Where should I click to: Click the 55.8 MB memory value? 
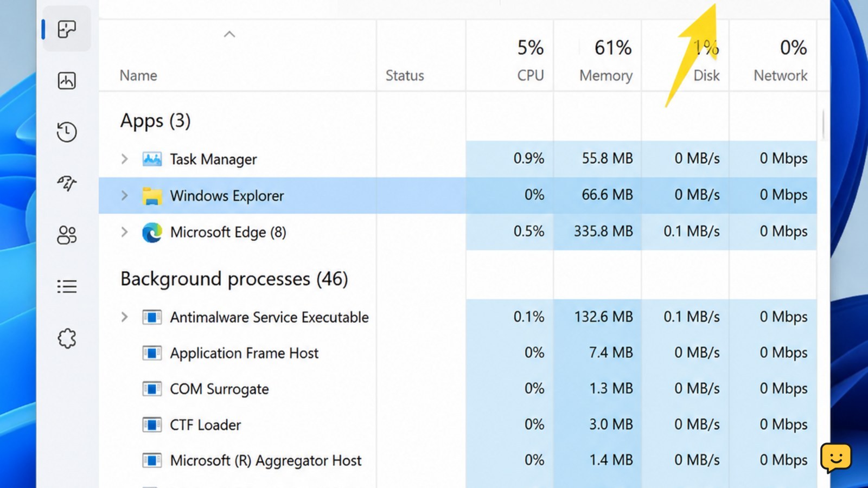607,158
